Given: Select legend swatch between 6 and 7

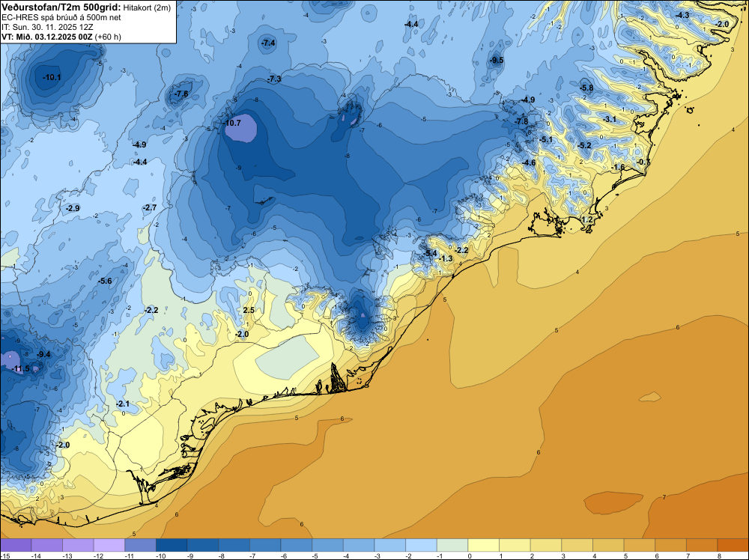Looking at the screenshot, I should pyautogui.click(x=671, y=545).
